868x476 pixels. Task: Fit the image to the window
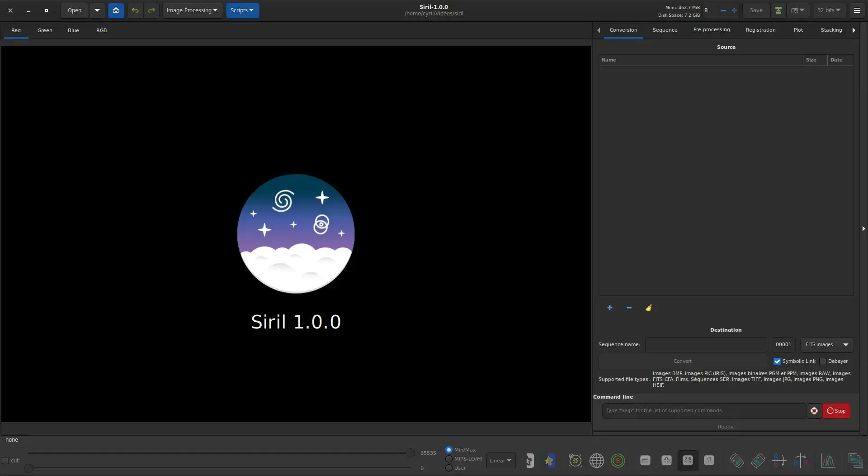pyautogui.click(x=688, y=460)
